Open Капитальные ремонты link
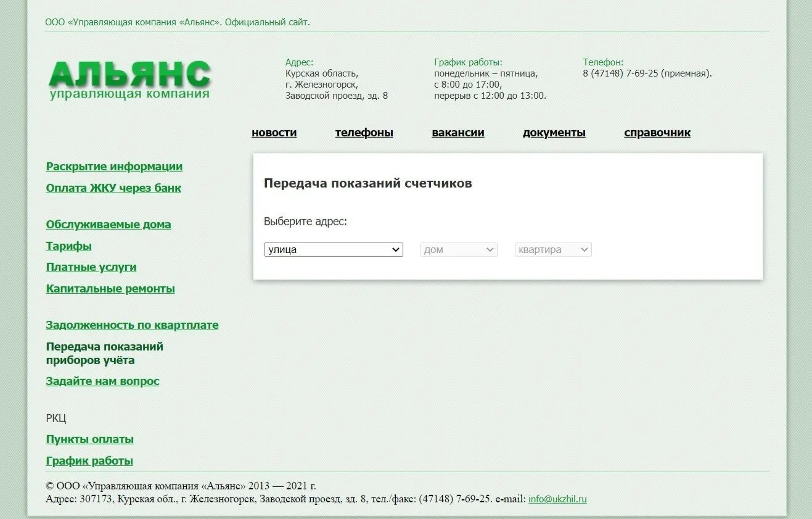Viewport: 812px width, 519px height. coord(110,289)
